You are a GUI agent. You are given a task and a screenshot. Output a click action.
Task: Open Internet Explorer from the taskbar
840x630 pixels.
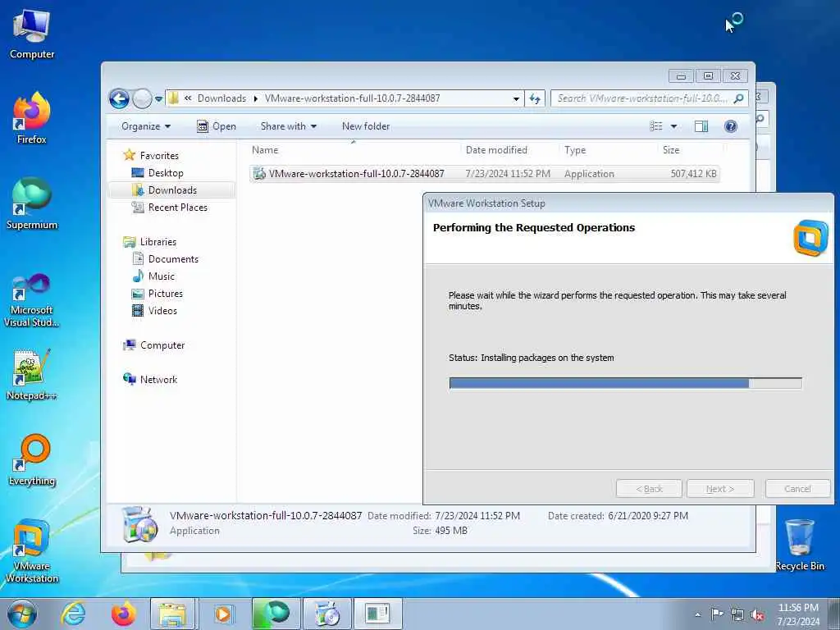tap(72, 614)
